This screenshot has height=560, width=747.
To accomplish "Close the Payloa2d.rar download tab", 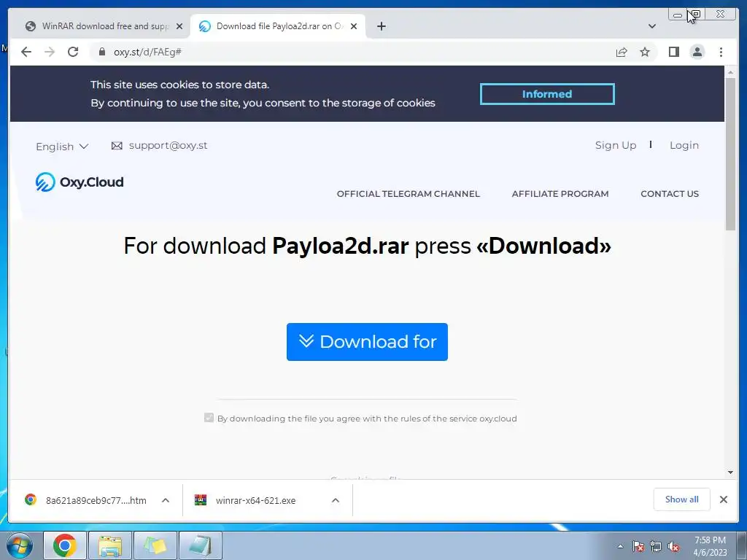I will [x=354, y=26].
